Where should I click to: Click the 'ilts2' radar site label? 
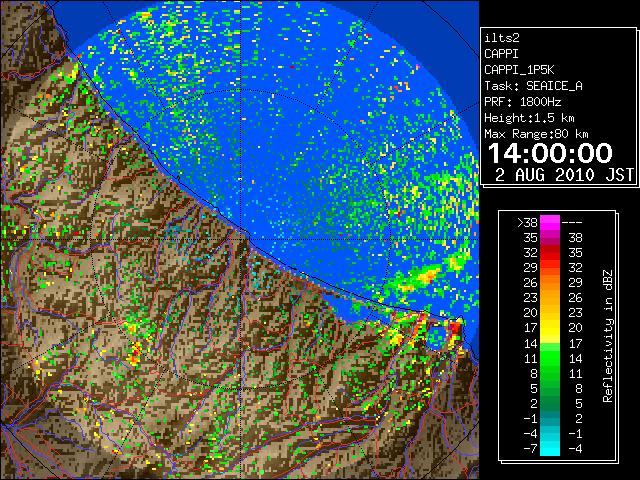[502, 38]
